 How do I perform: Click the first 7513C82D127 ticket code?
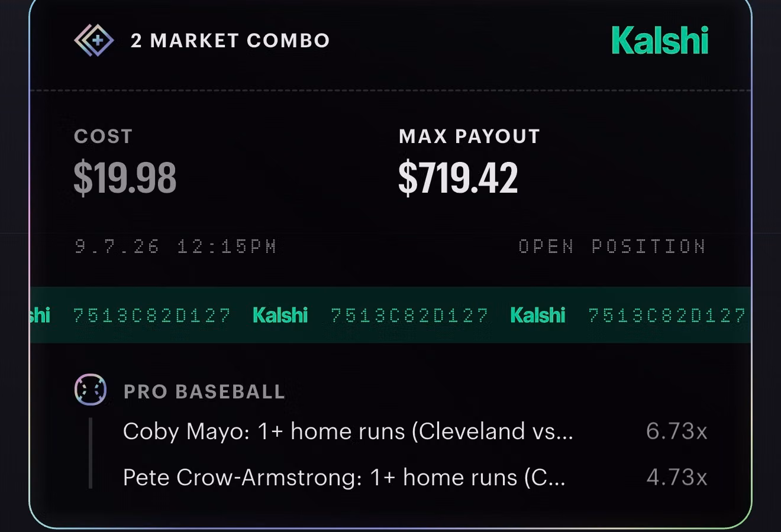pyautogui.click(x=151, y=316)
